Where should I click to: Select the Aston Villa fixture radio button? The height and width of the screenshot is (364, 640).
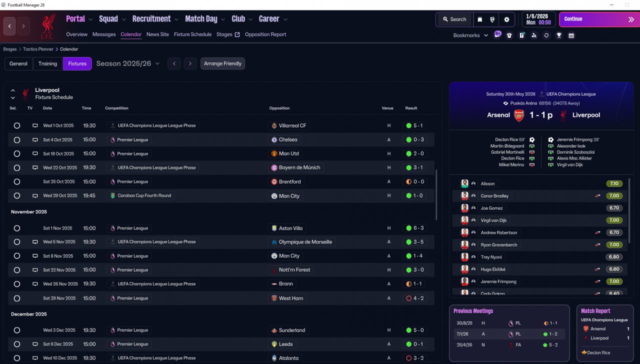tap(17, 228)
